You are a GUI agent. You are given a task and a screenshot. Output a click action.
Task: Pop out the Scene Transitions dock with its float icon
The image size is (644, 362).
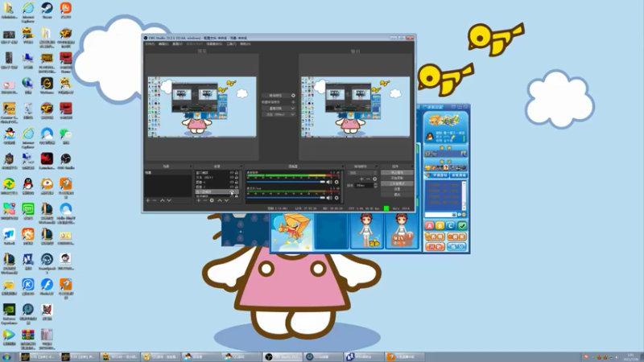click(x=378, y=167)
